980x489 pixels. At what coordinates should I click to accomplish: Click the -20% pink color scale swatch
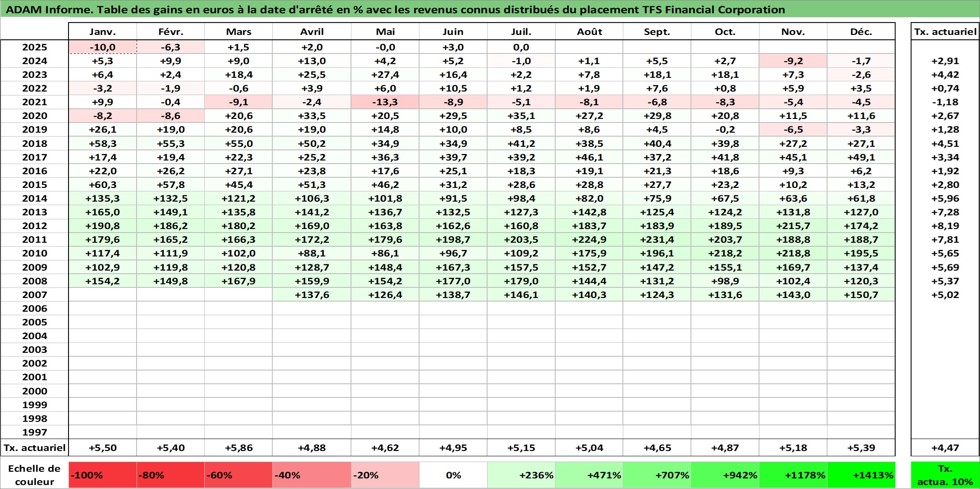[x=385, y=475]
